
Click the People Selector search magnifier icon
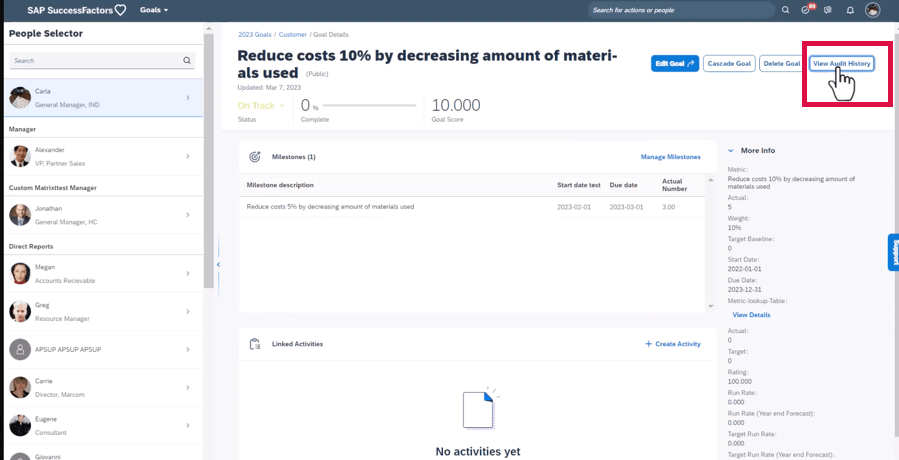pyautogui.click(x=187, y=61)
